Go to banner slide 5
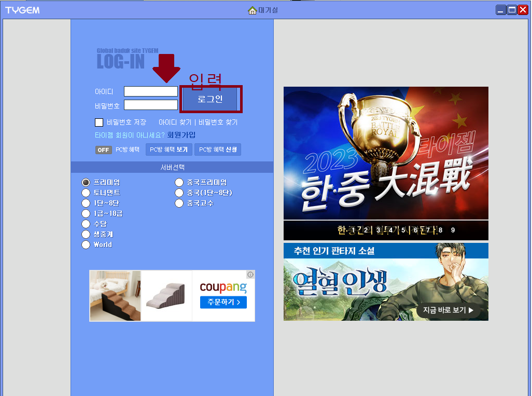 [x=403, y=230]
